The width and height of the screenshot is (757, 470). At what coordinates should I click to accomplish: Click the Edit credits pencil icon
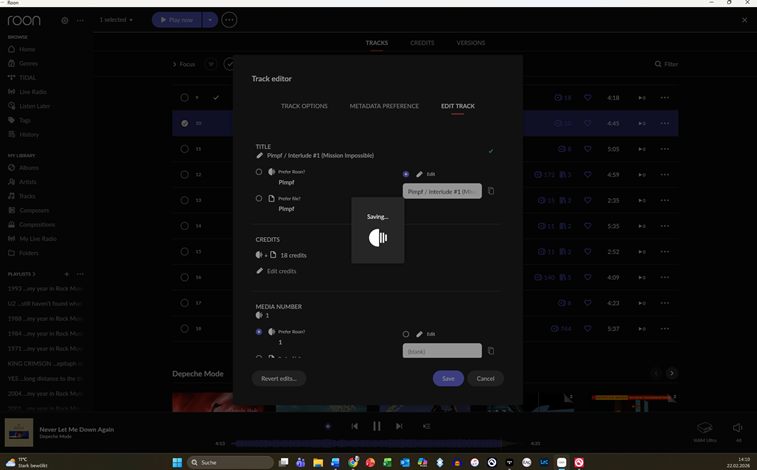[260, 271]
